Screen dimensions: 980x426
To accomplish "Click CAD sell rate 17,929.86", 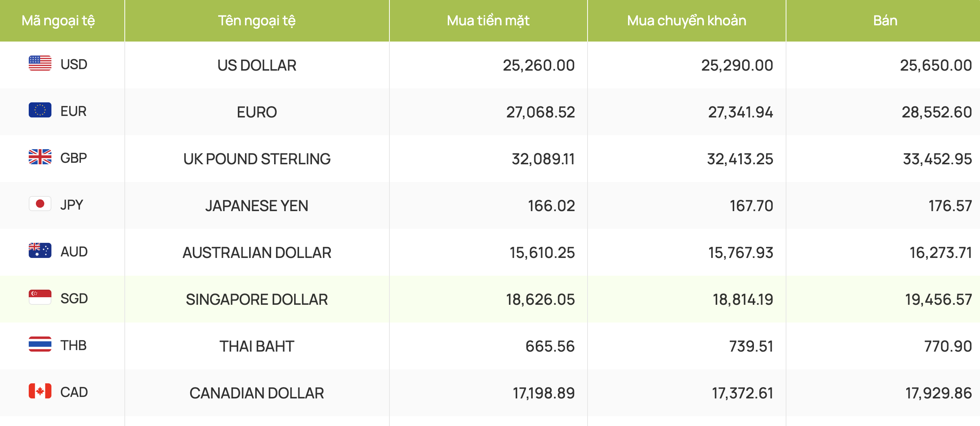I will [x=938, y=393].
